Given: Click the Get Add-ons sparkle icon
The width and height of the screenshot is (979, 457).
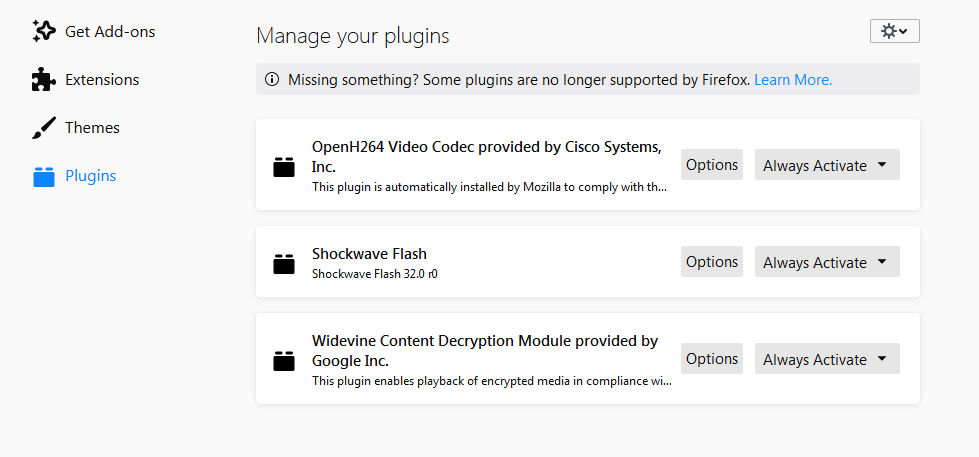Looking at the screenshot, I should 44,31.
